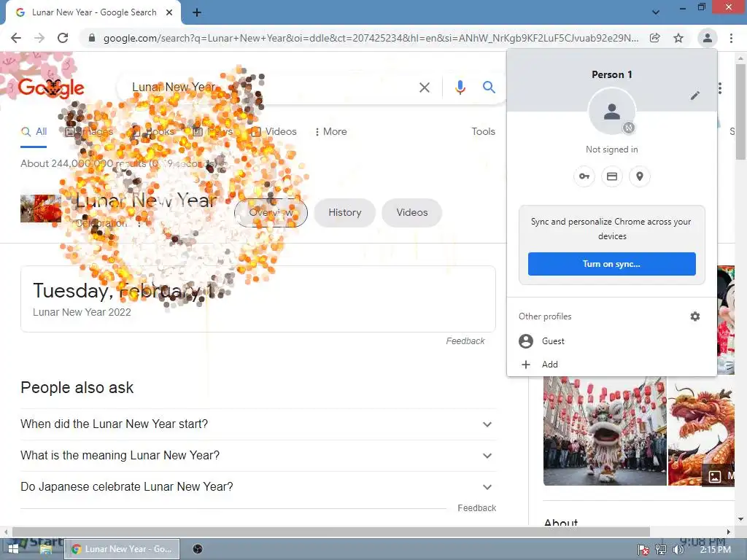Click Feedback link under date card

[x=465, y=341]
